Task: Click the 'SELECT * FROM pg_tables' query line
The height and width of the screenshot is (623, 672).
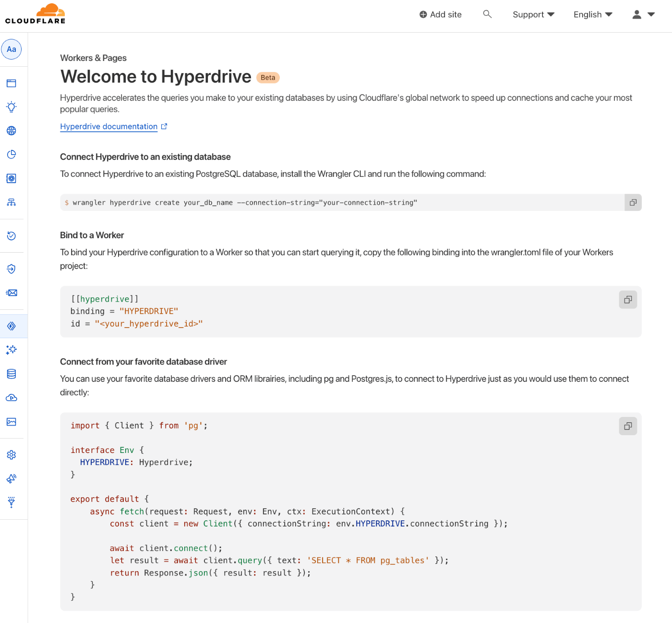Action: point(279,561)
